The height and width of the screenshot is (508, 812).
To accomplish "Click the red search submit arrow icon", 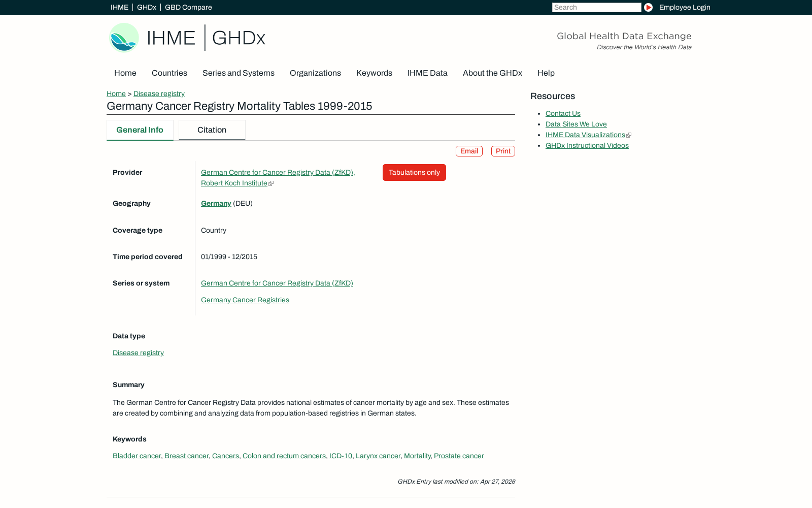I will pos(648,8).
